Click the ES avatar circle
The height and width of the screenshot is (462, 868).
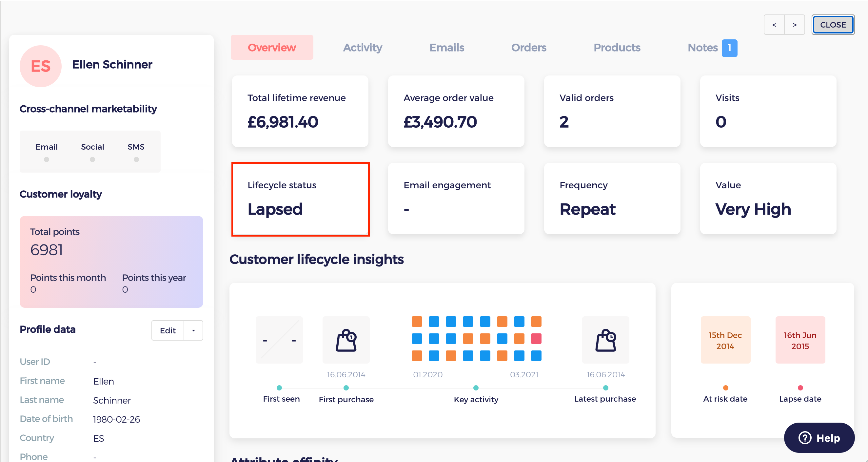[x=41, y=66]
